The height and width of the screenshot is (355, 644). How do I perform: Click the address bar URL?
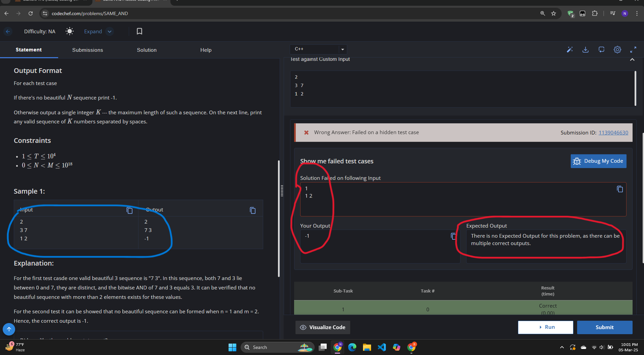[x=90, y=13]
